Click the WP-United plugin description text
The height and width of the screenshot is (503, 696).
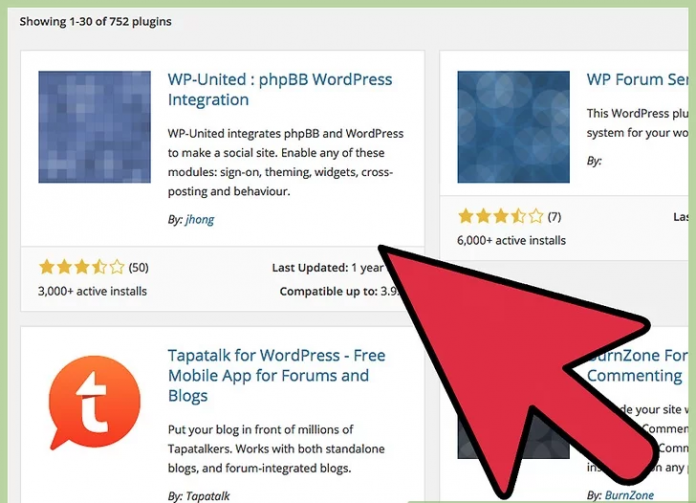(x=285, y=162)
